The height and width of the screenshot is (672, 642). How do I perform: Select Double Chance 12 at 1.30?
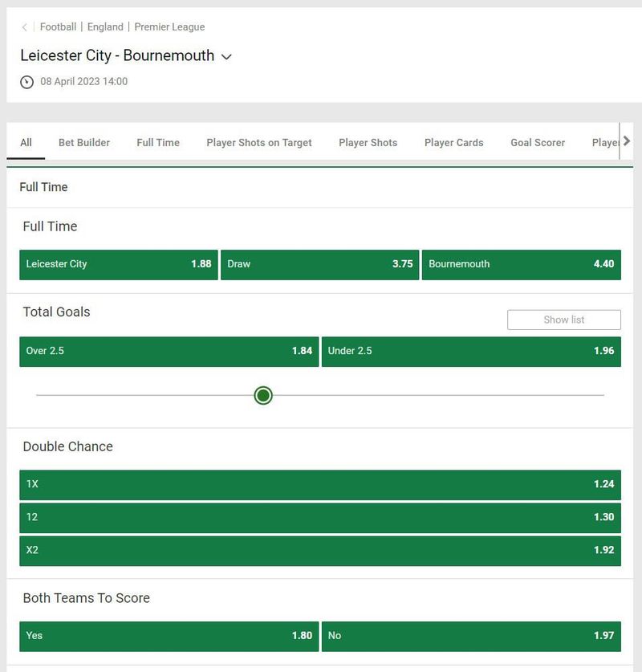[320, 518]
